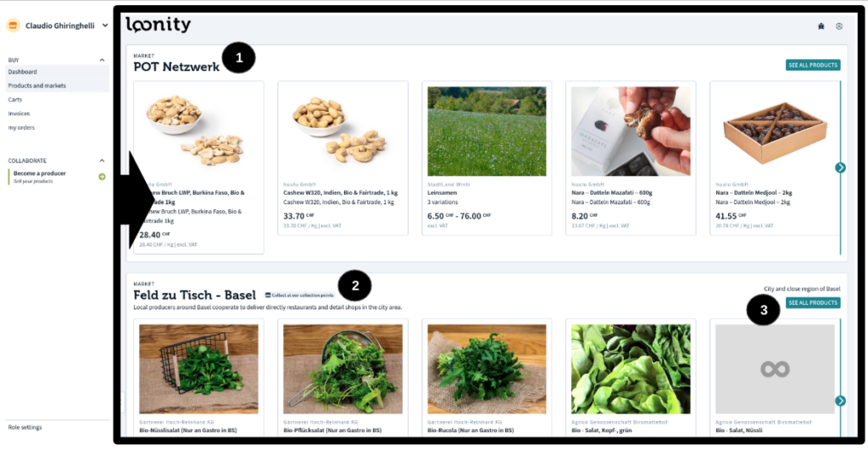The height and width of the screenshot is (450, 868).
Task: Open Role settings link
Action: tap(25, 427)
